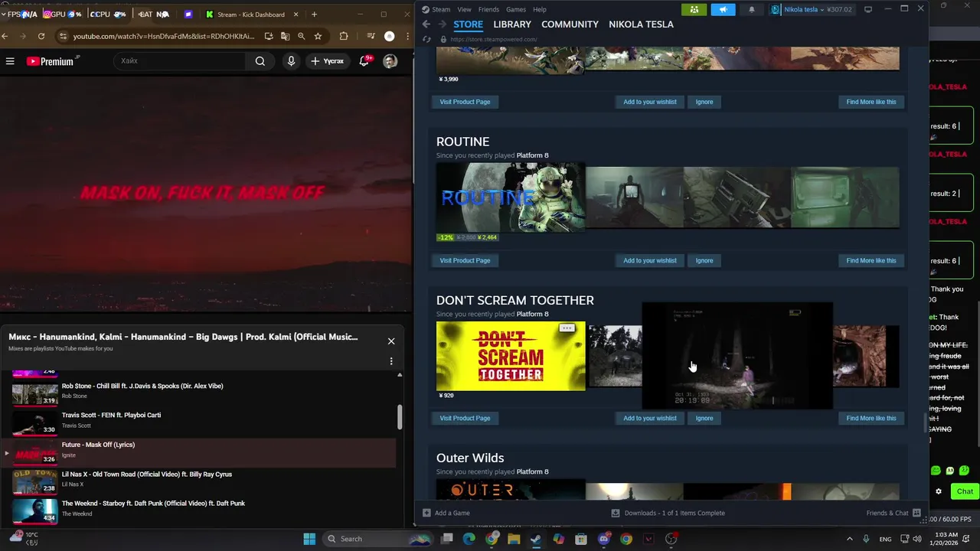Add DON'T SCREAM TOGETHER to wishlist
The width and height of the screenshot is (980, 551).
650,418
